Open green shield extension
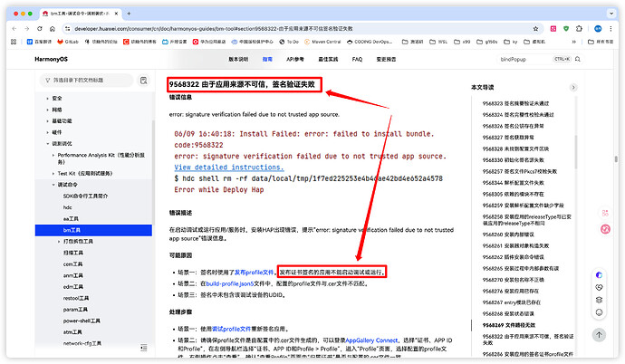 coord(566,29)
